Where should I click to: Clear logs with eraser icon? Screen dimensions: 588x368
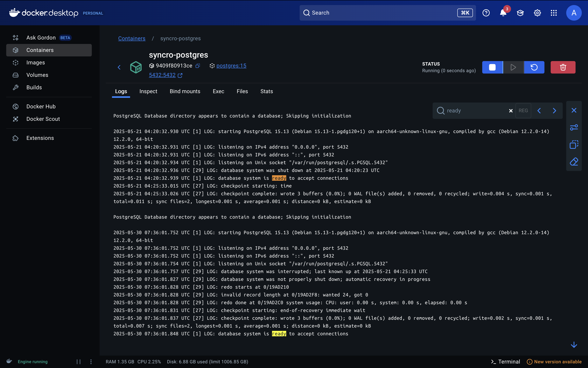point(574,162)
